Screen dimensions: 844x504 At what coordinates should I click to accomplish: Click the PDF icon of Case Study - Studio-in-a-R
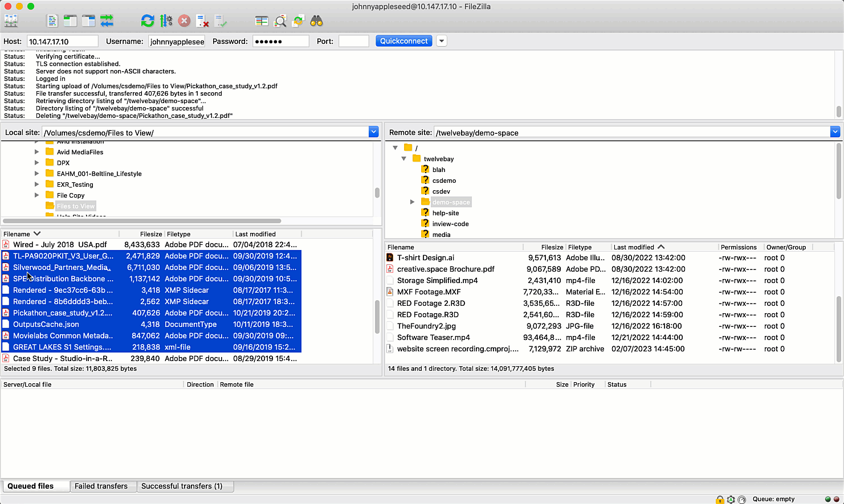point(6,358)
